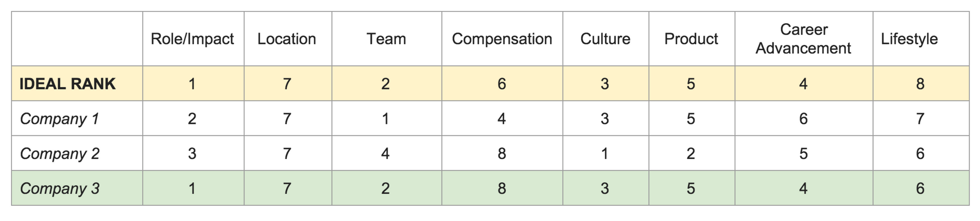Click the Location column header

(286, 39)
